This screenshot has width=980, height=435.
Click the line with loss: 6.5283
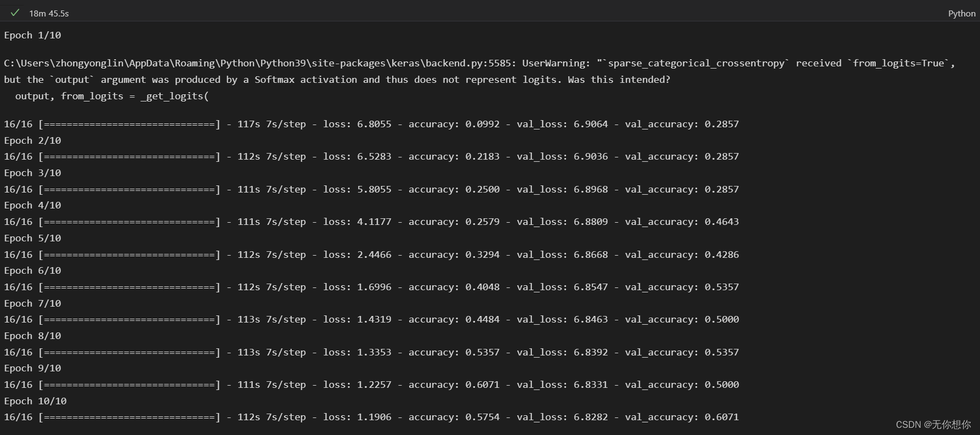371,156
